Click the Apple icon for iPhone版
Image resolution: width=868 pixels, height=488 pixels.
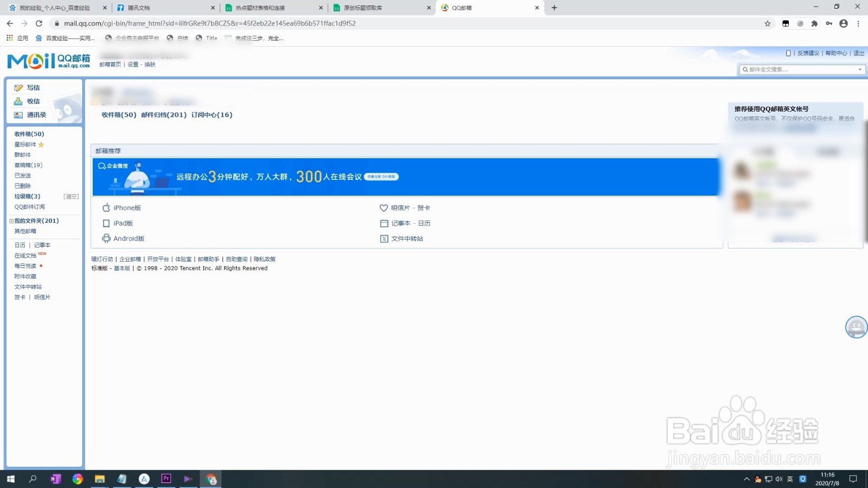[x=106, y=208]
